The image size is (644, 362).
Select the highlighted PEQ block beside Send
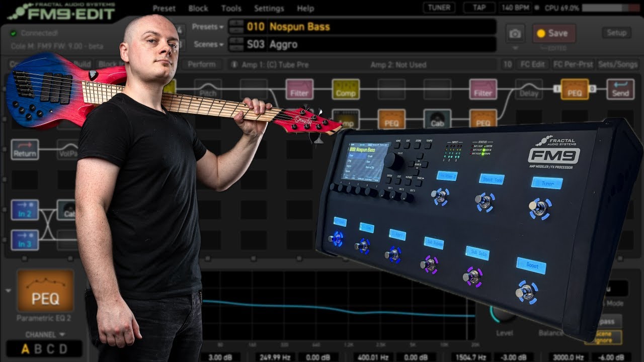575,89
